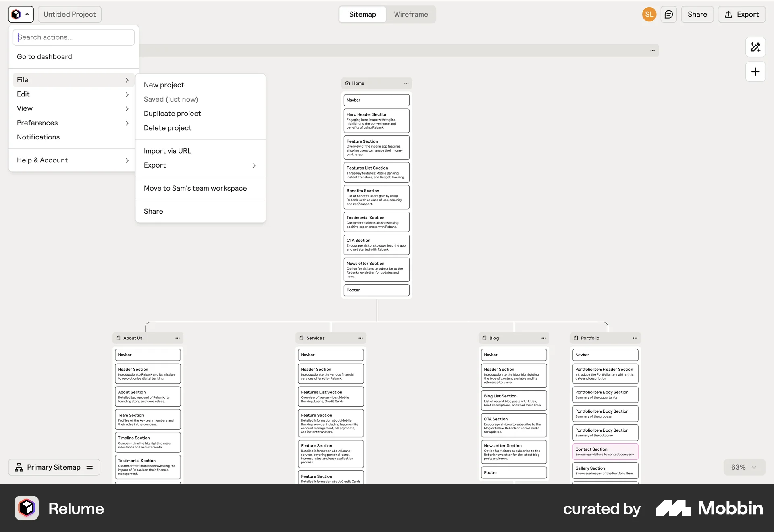Switch to the Wireframe tab
Viewport: 774px width, 532px height.
pyautogui.click(x=411, y=14)
